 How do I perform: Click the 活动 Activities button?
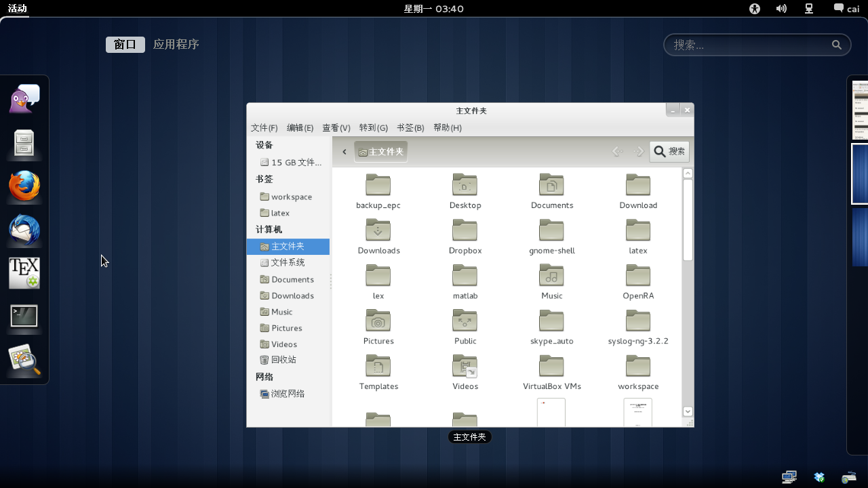click(17, 9)
